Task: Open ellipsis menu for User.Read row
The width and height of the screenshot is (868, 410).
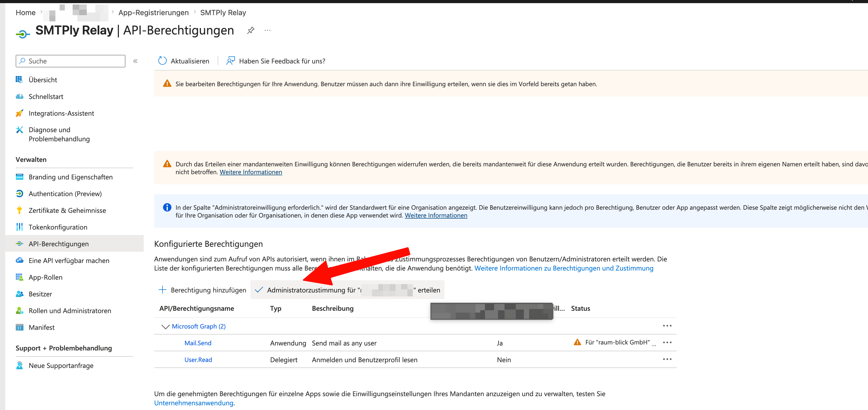Action: pos(667,359)
